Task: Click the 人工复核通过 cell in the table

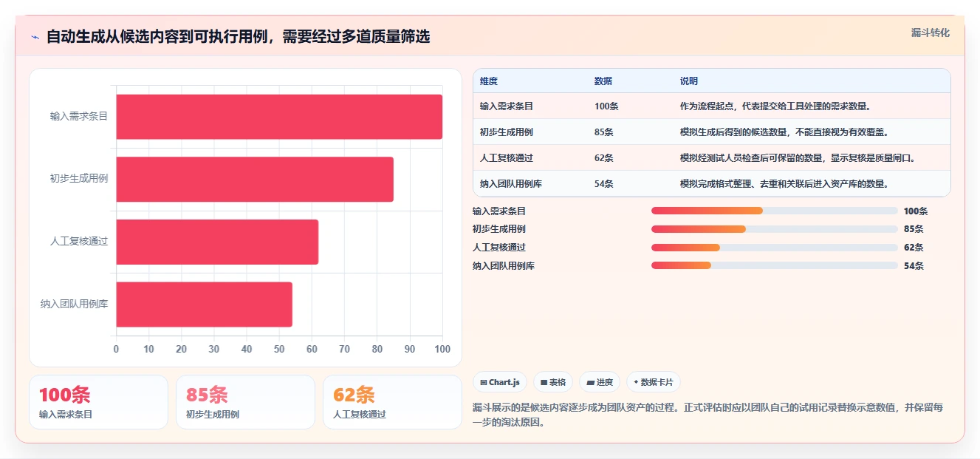Action: pos(507,158)
